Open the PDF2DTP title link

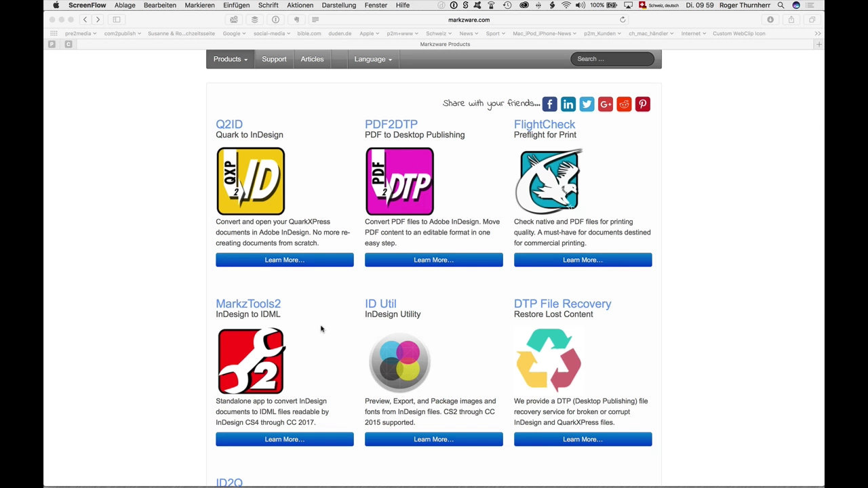point(391,124)
